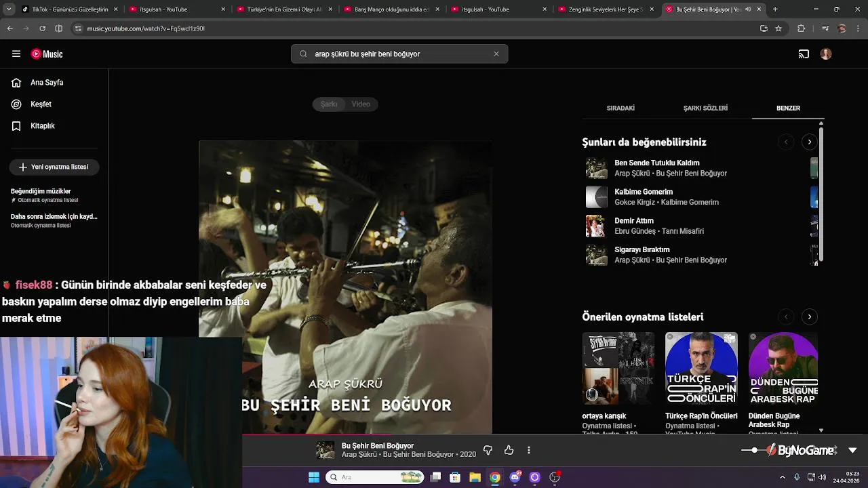868x488 pixels.
Task: Click the Cast to device icon
Action: click(804, 54)
